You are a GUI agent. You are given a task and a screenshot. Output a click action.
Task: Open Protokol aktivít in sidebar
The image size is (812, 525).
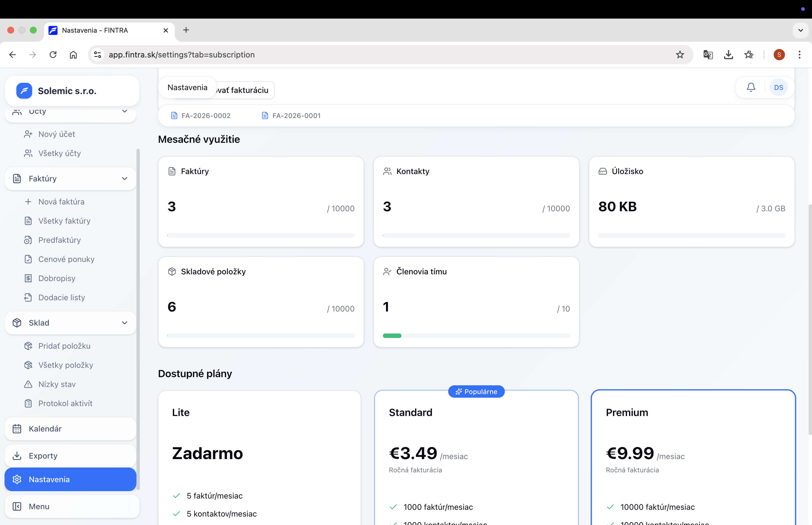(x=65, y=403)
